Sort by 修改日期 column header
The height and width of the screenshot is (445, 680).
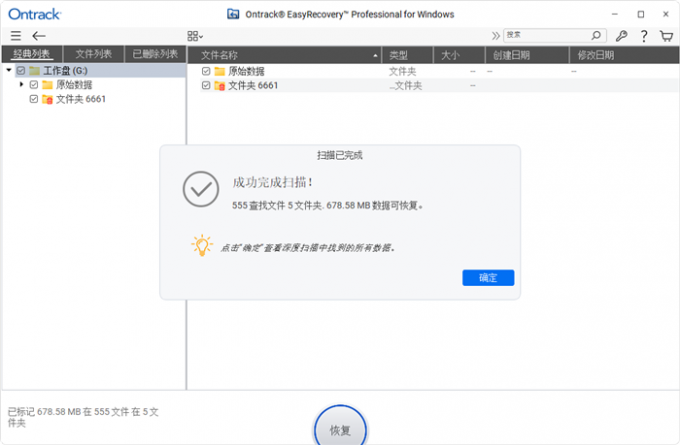click(624, 55)
